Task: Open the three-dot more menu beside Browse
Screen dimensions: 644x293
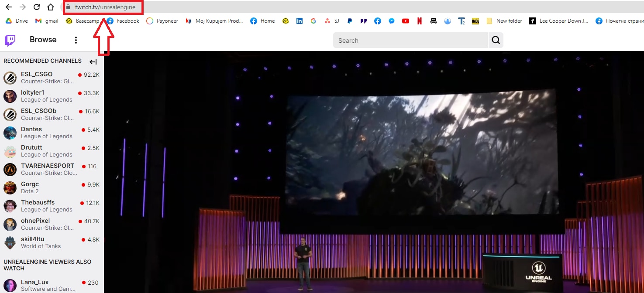Action: pos(76,40)
